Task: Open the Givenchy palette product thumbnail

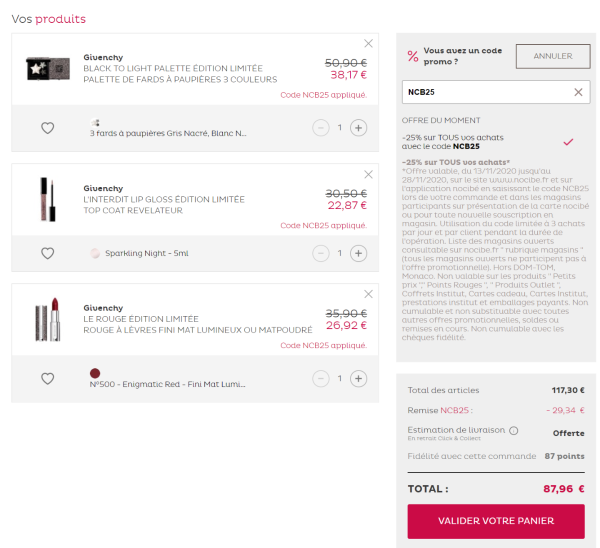Action: coord(48,69)
